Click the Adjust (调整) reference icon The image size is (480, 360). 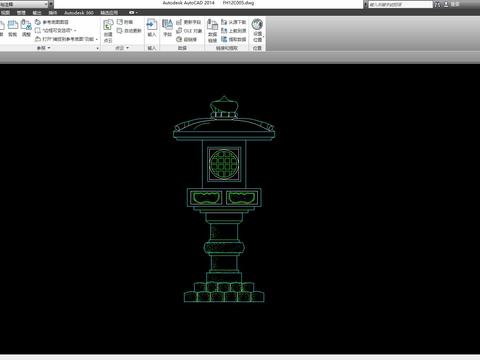tap(26, 28)
